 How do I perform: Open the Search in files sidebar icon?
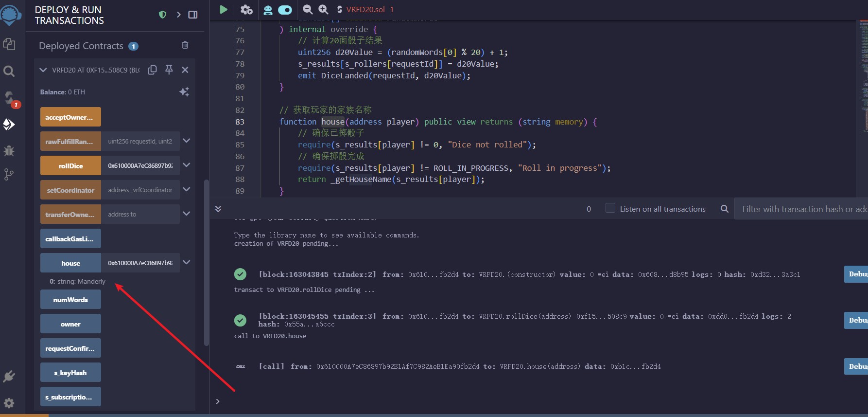[x=9, y=72]
